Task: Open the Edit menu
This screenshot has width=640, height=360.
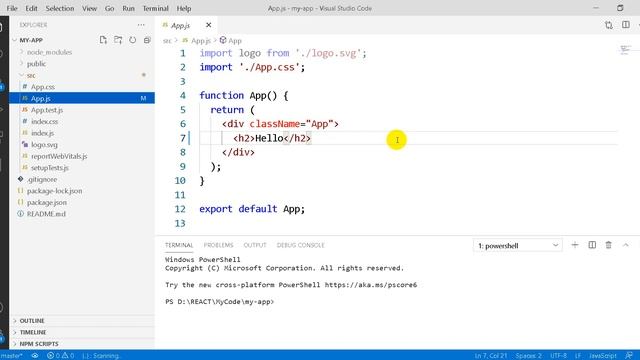Action: coord(31,8)
